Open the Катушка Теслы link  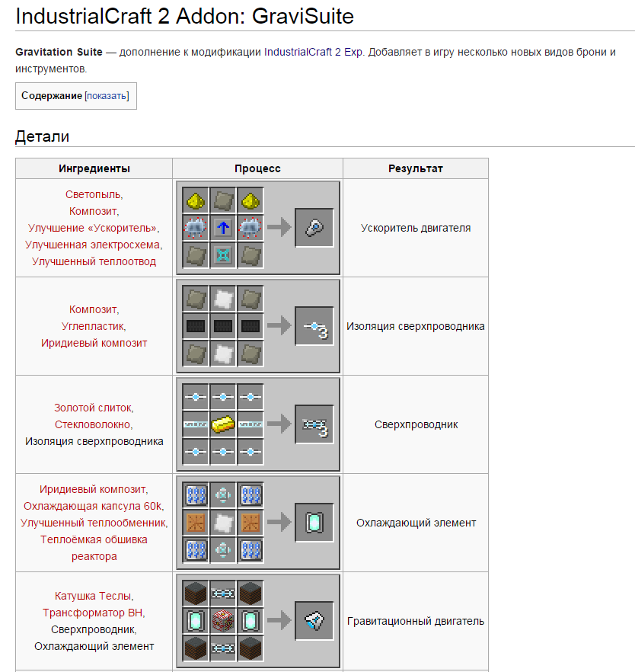point(94,596)
